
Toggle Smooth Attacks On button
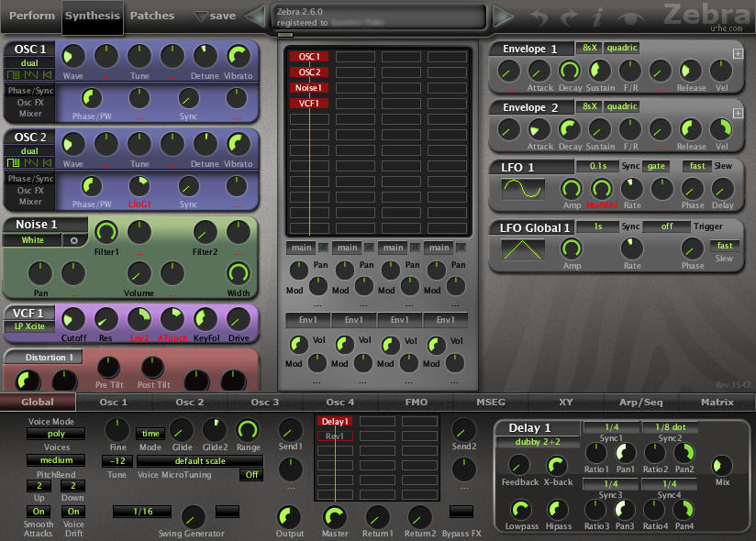point(39,511)
